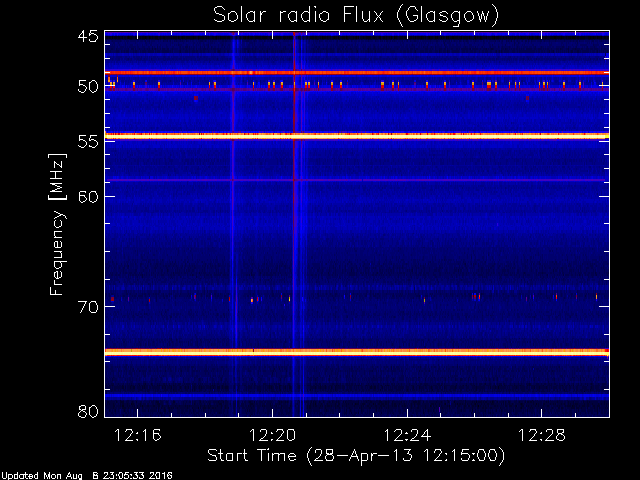Screen dimensions: 640x480
Task: Click the "50" frequency tick label
Action: coord(88,87)
